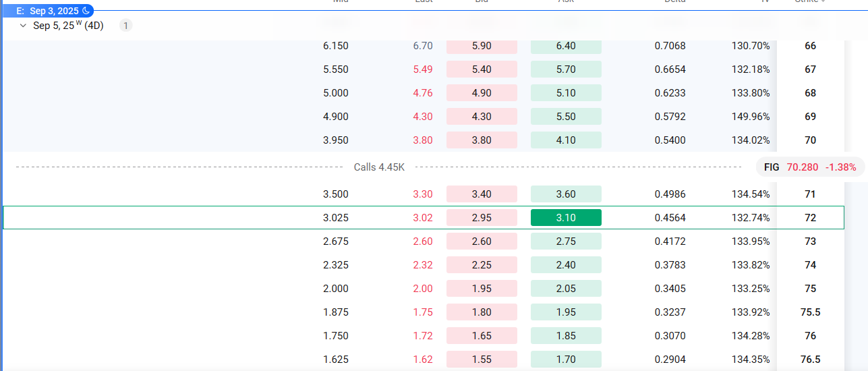Click the Calls 4.45K divider label
This screenshot has height=371, width=868.
tap(379, 167)
